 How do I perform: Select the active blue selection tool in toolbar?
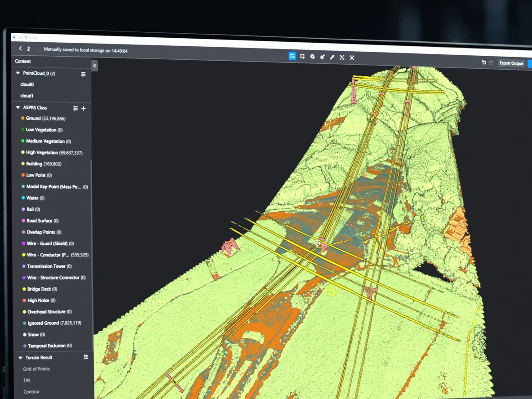(293, 56)
